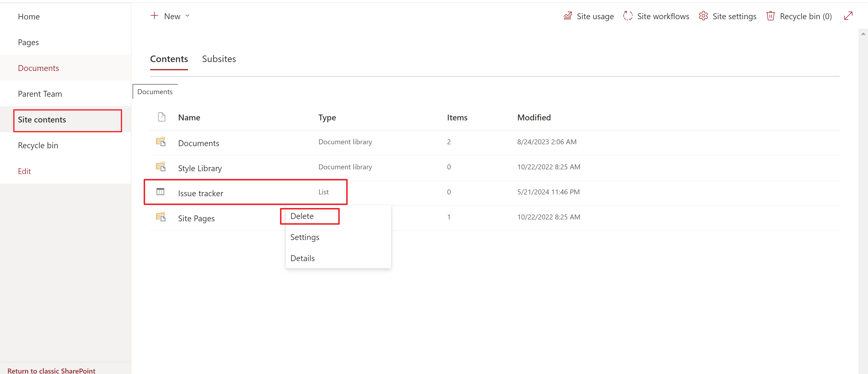The height and width of the screenshot is (374, 868).
Task: Switch to the Subsites tab
Action: tap(219, 59)
